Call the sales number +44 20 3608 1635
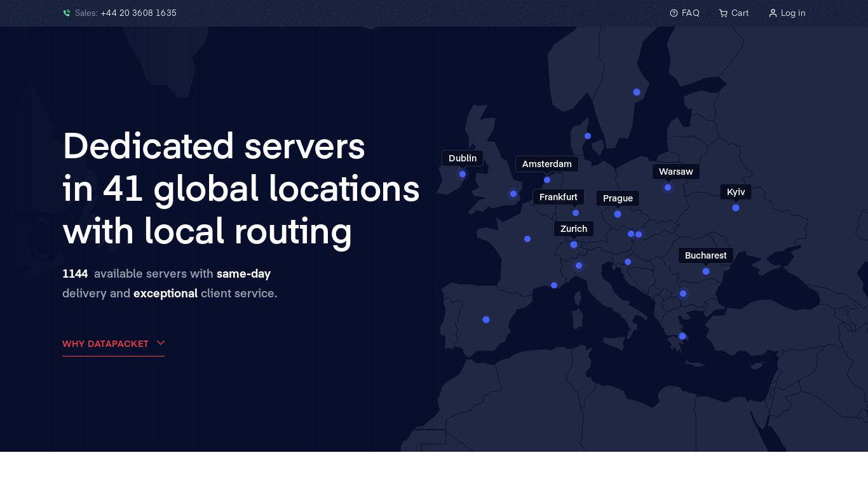 (139, 13)
